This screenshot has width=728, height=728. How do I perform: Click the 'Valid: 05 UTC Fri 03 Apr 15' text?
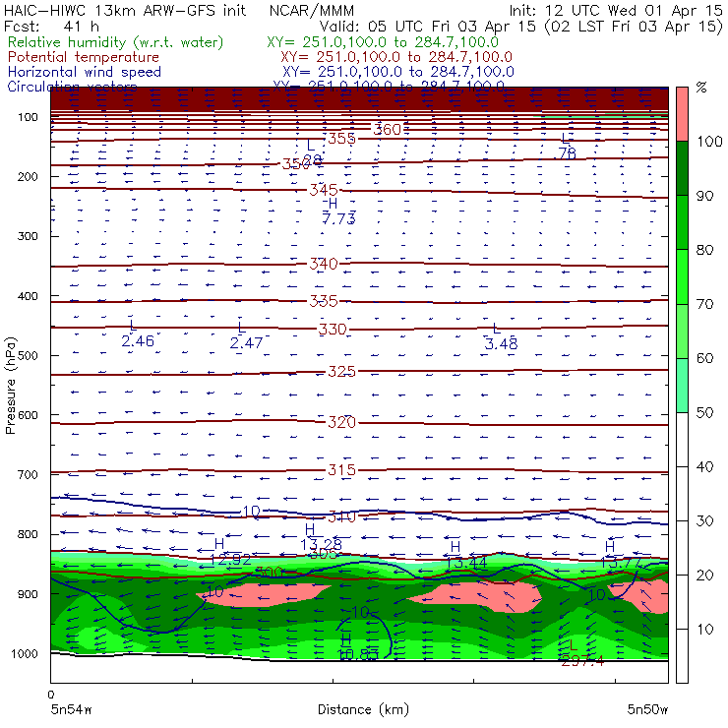pos(428,27)
